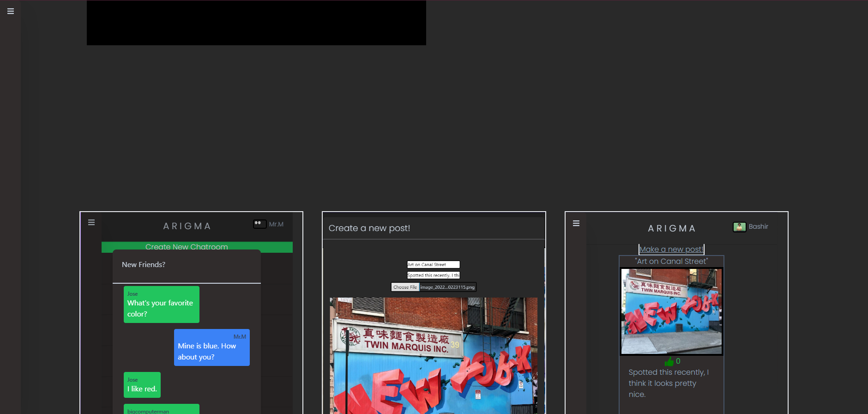Click the New Friends? chatroom title
This screenshot has width=868, height=414.
(x=144, y=265)
